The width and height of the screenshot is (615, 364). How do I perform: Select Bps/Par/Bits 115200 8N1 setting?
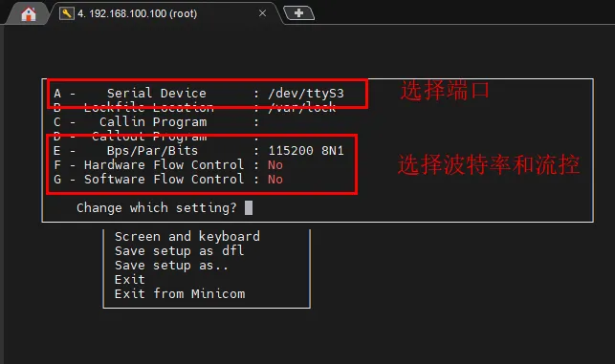[199, 150]
